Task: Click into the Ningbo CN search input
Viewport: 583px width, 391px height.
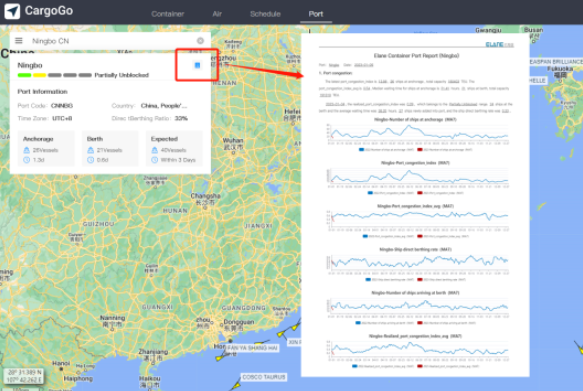Action: pyautogui.click(x=112, y=41)
